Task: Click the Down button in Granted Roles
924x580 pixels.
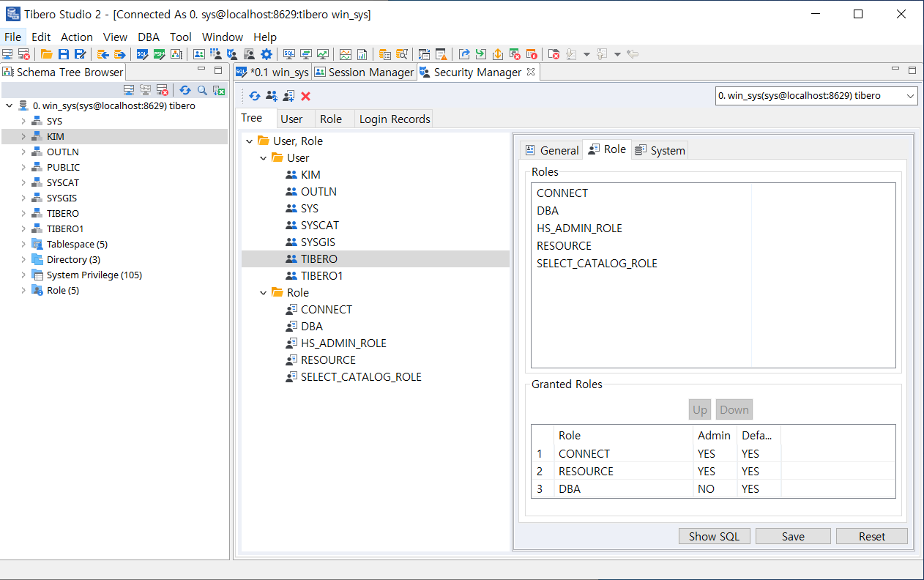Action: pos(734,409)
